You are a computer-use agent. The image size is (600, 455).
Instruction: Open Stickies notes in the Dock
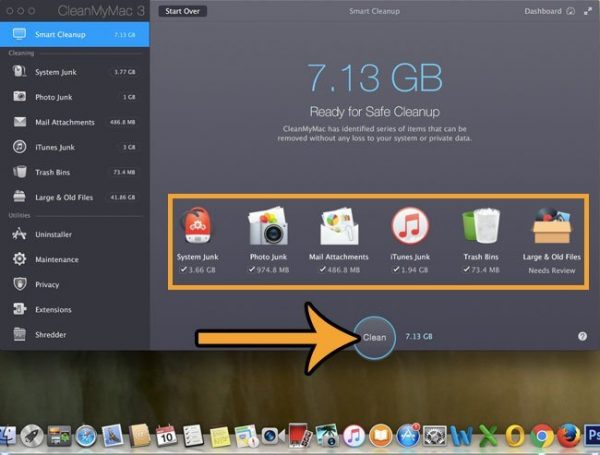(220, 437)
